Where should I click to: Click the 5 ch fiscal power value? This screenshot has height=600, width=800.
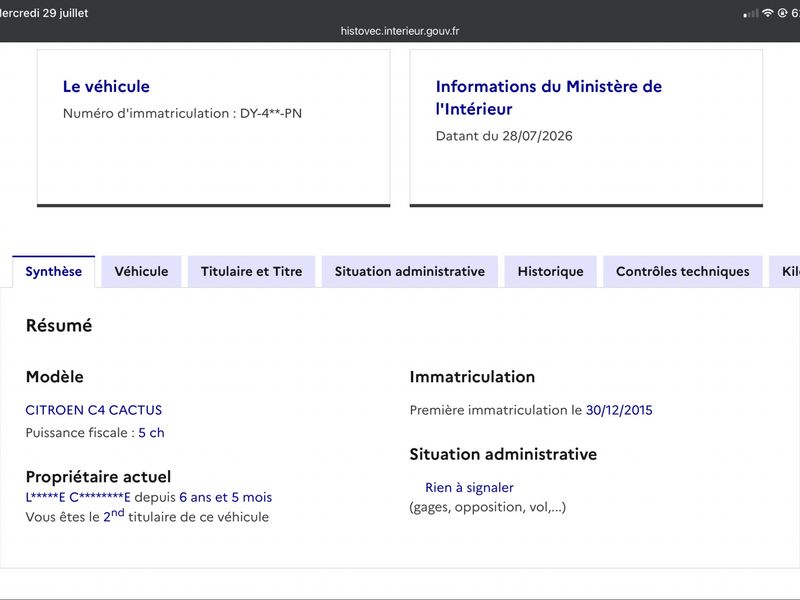tap(152, 433)
